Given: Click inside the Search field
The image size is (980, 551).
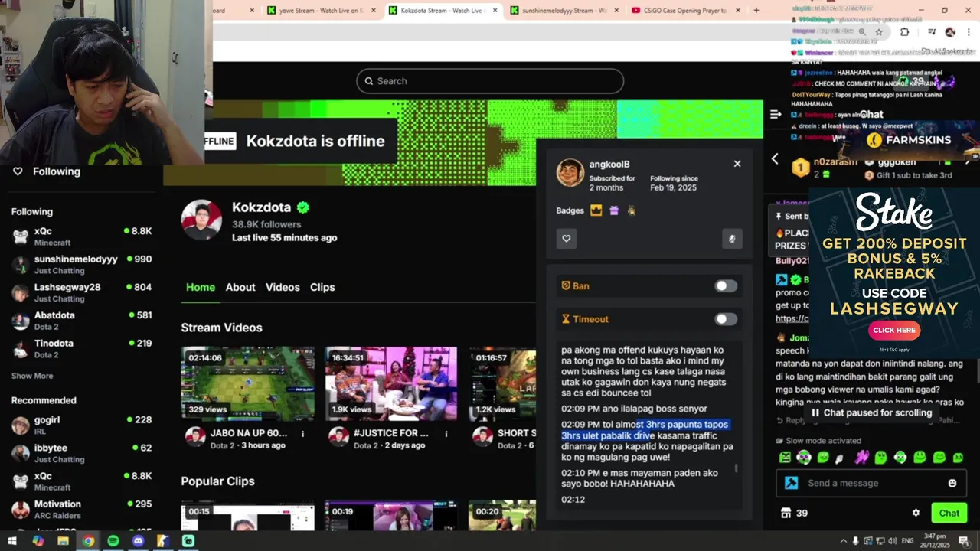Looking at the screenshot, I should 490,81.
